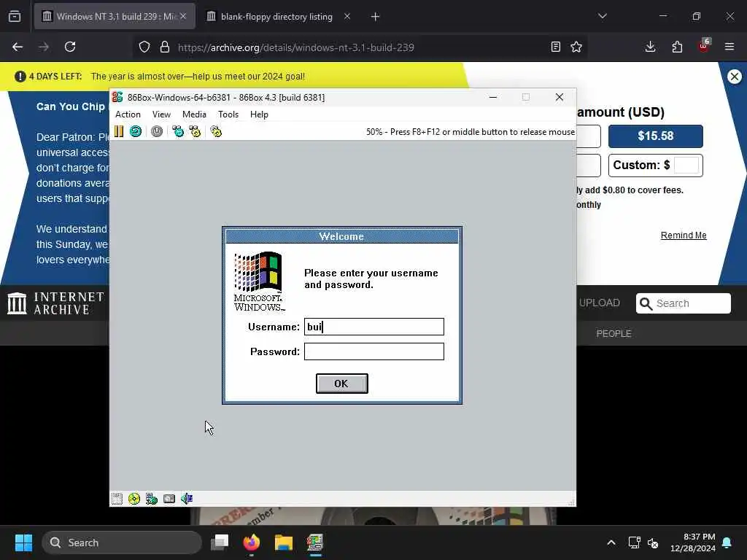Dismiss the donation banner
The height and width of the screenshot is (560, 747).
pyautogui.click(x=735, y=77)
